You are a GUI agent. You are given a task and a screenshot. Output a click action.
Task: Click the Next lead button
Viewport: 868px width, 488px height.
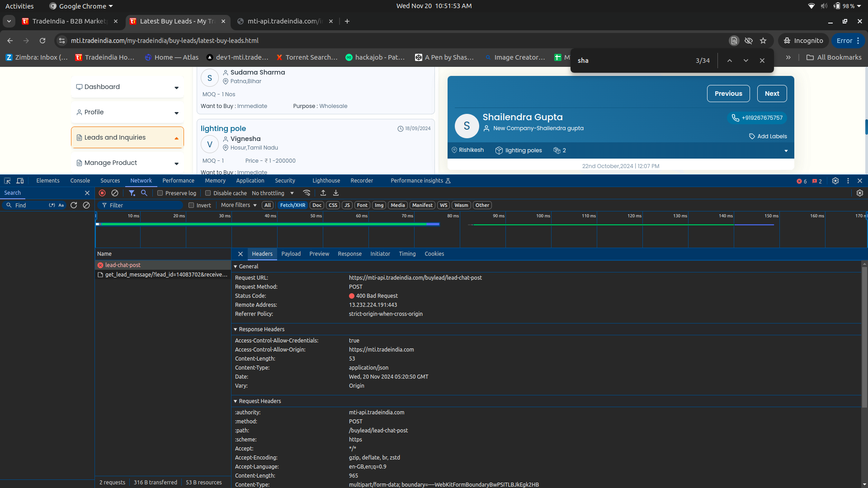click(772, 94)
